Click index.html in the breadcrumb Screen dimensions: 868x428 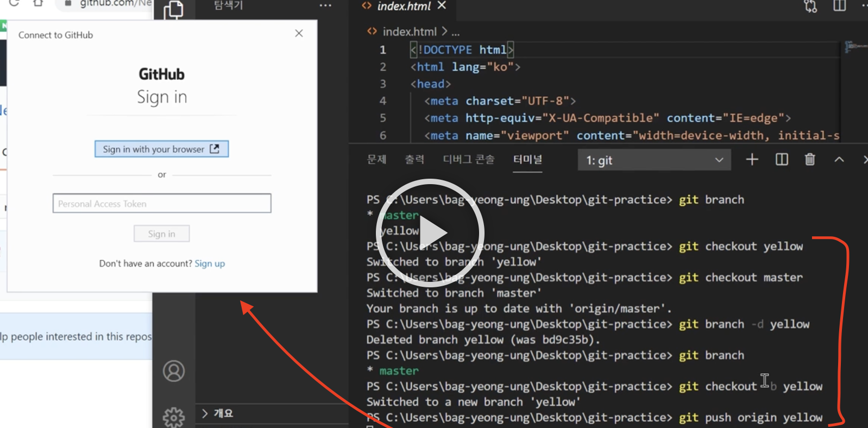[x=409, y=32]
